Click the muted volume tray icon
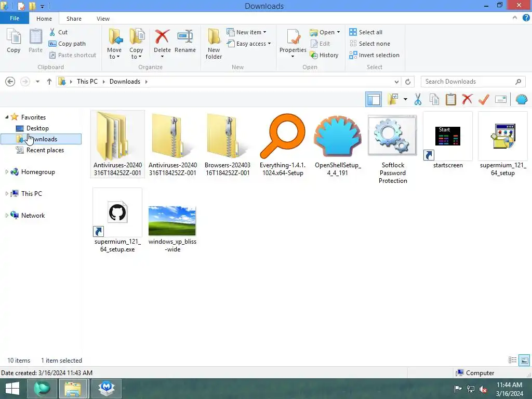532x399 pixels. 483,389
